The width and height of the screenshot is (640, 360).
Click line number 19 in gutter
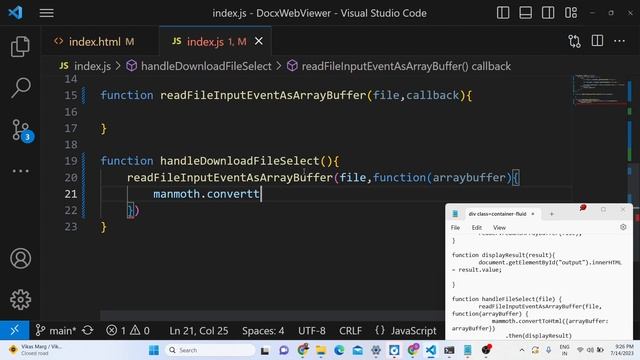point(71,161)
